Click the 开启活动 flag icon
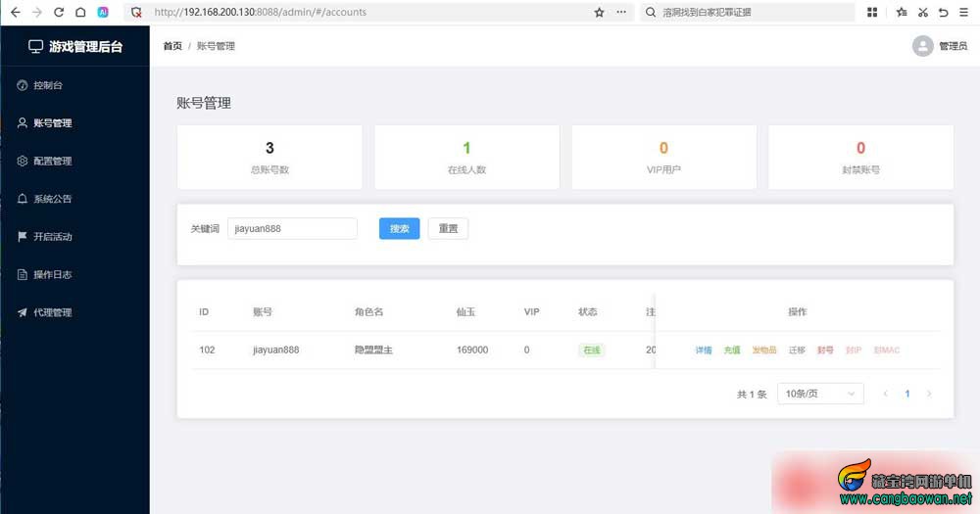The width and height of the screenshot is (980, 514). click(23, 237)
